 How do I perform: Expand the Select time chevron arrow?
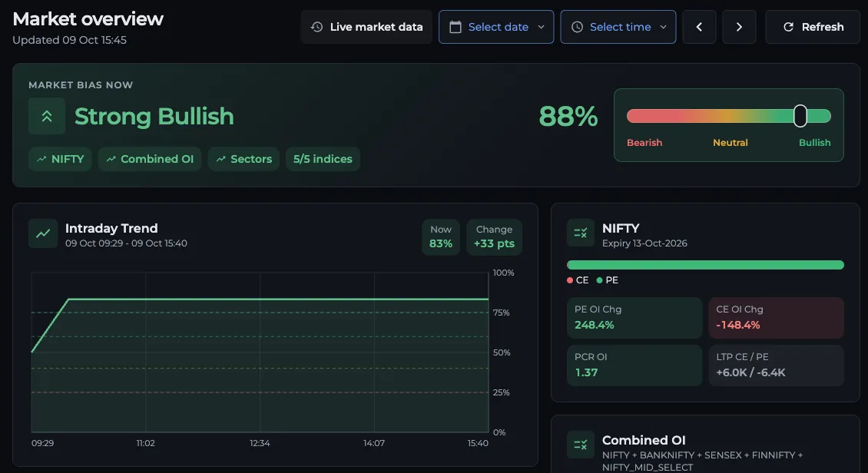click(x=663, y=27)
